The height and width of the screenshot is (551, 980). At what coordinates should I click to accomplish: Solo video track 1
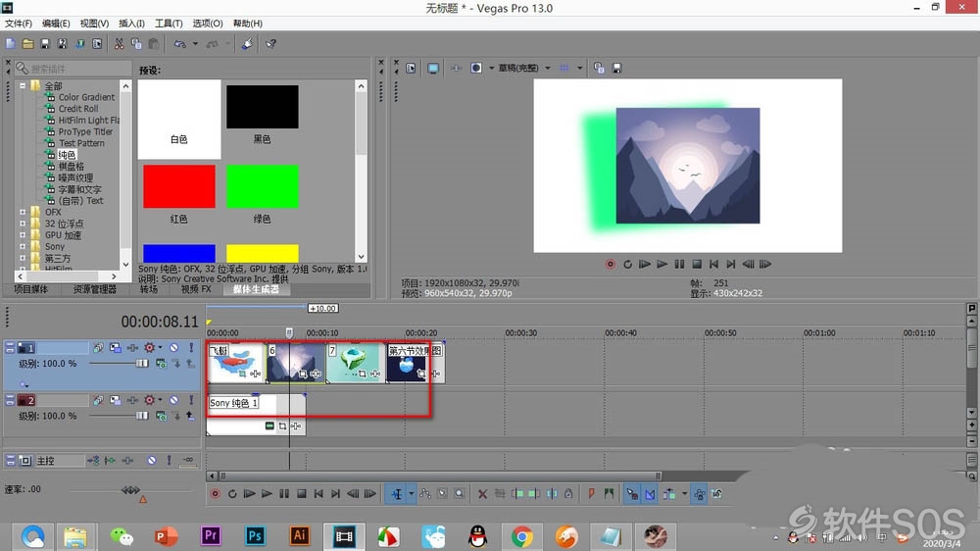[x=191, y=348]
